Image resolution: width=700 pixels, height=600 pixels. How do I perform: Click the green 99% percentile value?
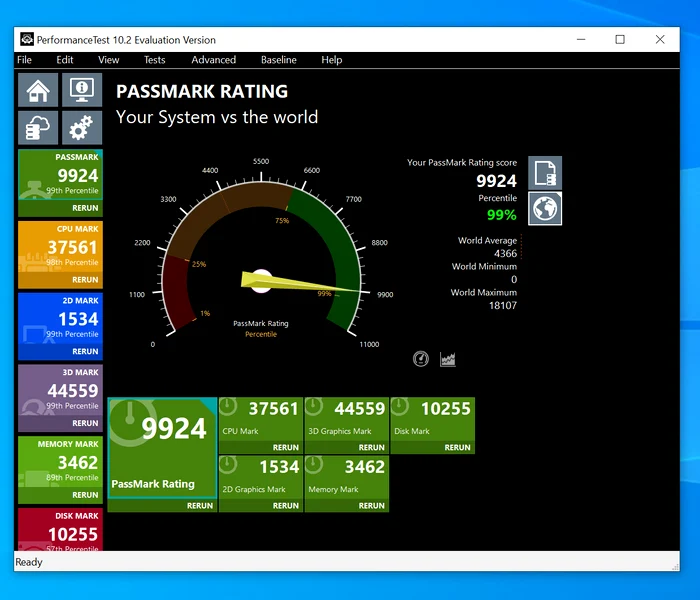(502, 215)
